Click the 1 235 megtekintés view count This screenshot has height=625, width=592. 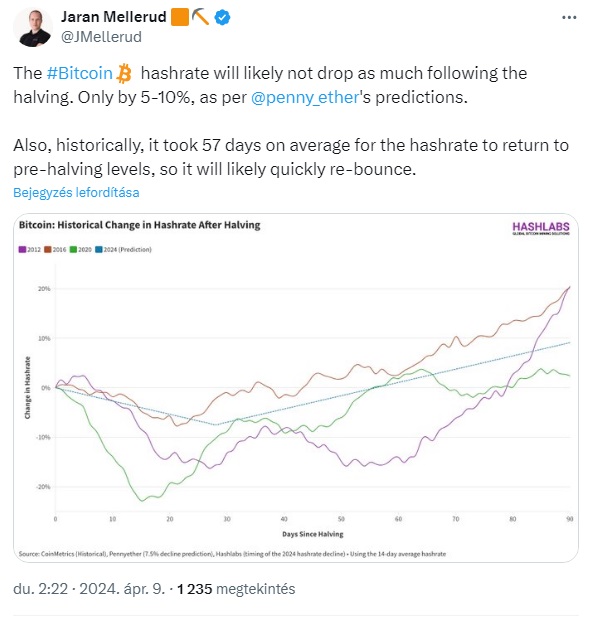point(236,589)
